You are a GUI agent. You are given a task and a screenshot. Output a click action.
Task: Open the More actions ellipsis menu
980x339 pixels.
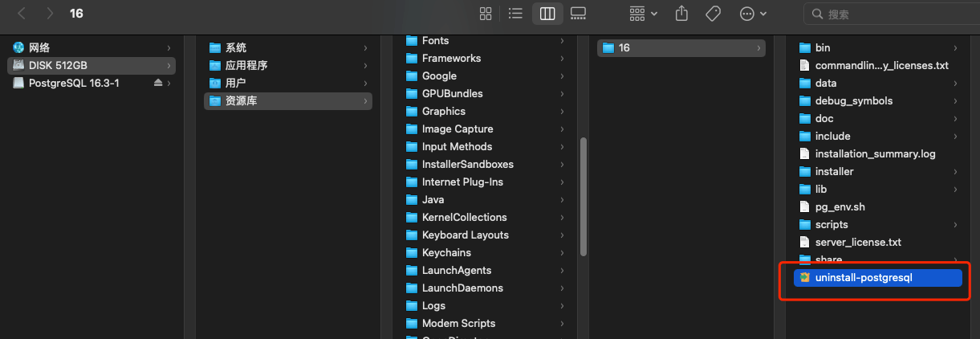pos(753,14)
